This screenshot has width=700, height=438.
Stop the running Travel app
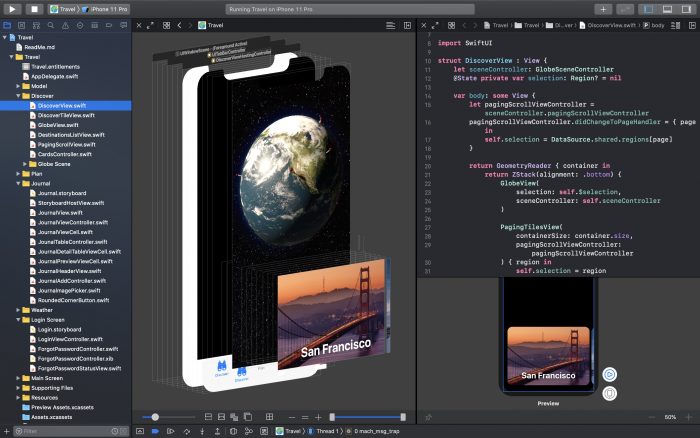coord(33,9)
